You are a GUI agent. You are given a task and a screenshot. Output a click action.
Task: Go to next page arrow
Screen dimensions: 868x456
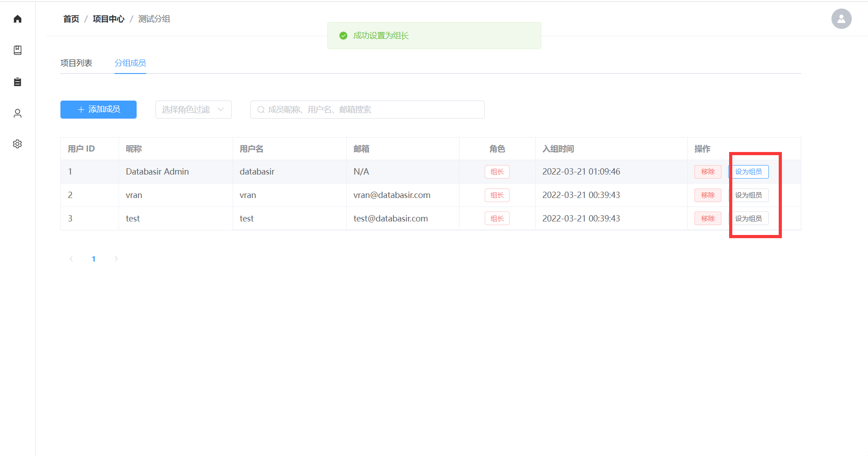point(116,259)
